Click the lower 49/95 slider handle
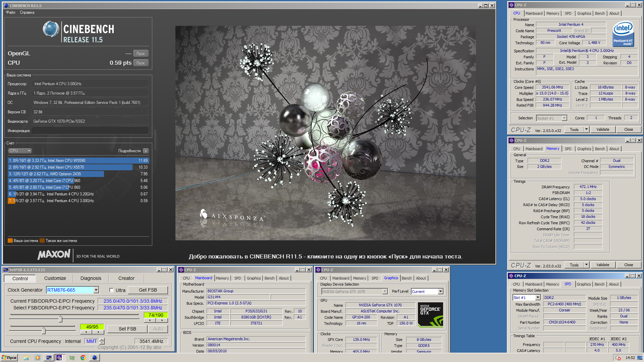Screen dimensions: 644x362 coord(44,330)
